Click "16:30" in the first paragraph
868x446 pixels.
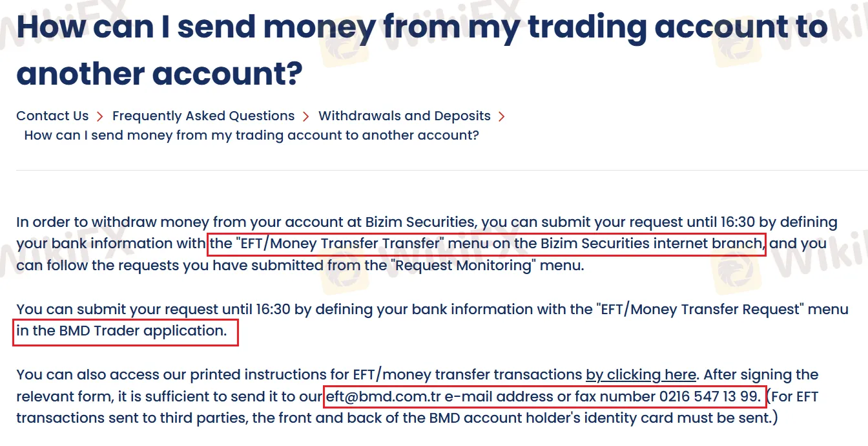(738, 222)
